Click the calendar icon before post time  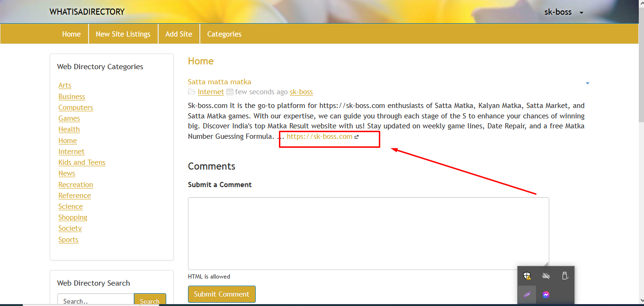(x=230, y=92)
